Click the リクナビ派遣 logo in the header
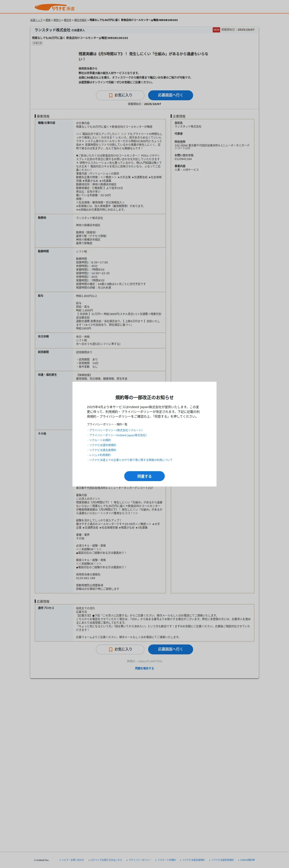The height and width of the screenshot is (868, 289). click(x=55, y=7)
